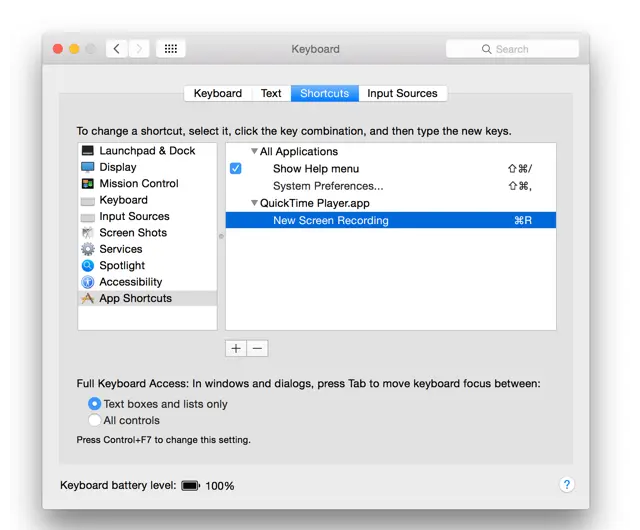Collapse the All Applications group
Viewport: 640px width, 530px height.
254,151
